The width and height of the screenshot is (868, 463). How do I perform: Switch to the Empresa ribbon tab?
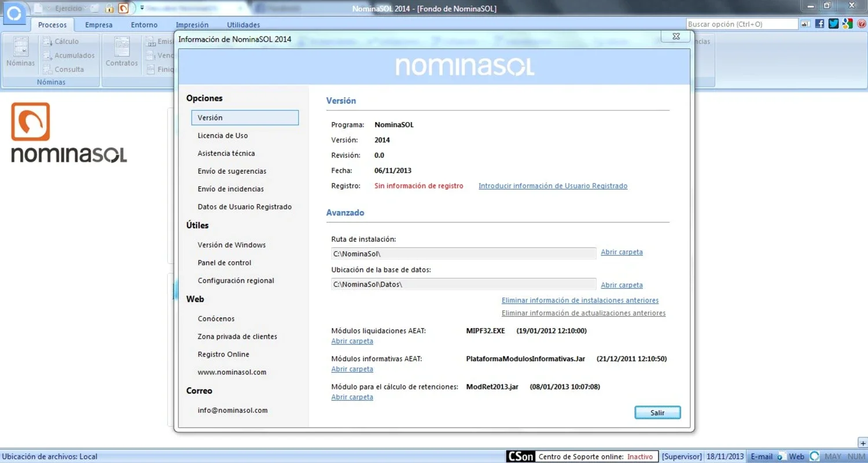pyautogui.click(x=99, y=25)
